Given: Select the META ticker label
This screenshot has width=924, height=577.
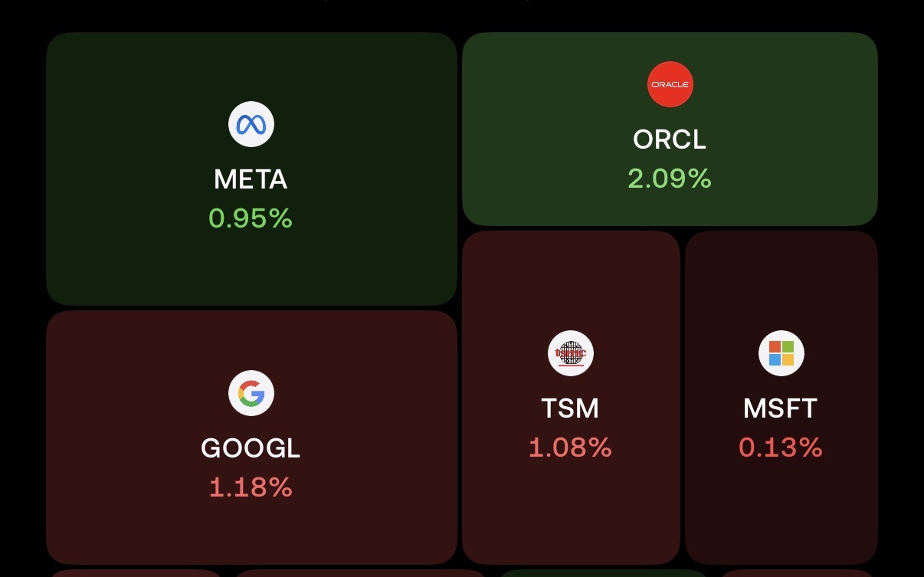Looking at the screenshot, I should click(x=251, y=179).
